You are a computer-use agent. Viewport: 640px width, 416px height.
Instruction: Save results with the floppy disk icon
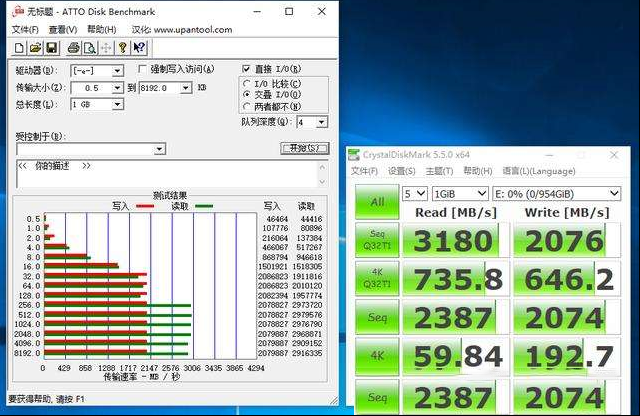tap(52, 48)
